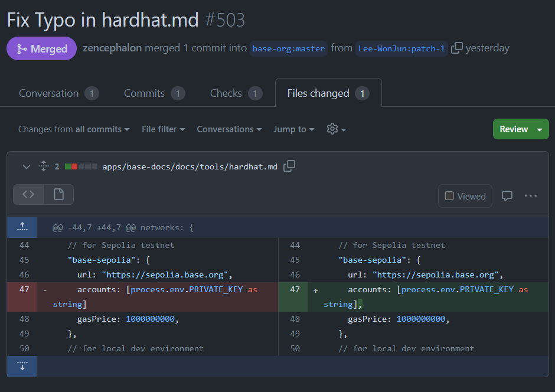Click left line number 44
This screenshot has height=392, width=555.
pos(24,245)
